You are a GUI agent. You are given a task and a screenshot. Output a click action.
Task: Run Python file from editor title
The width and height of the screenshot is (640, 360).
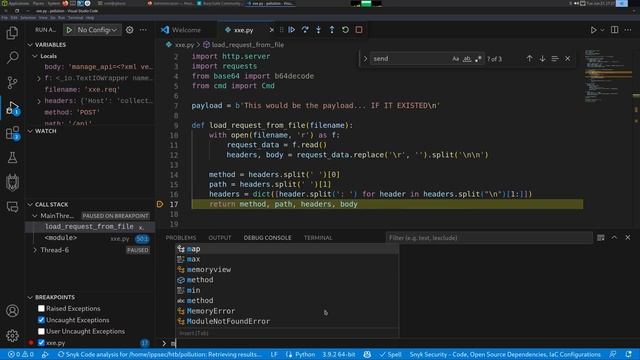(x=593, y=30)
